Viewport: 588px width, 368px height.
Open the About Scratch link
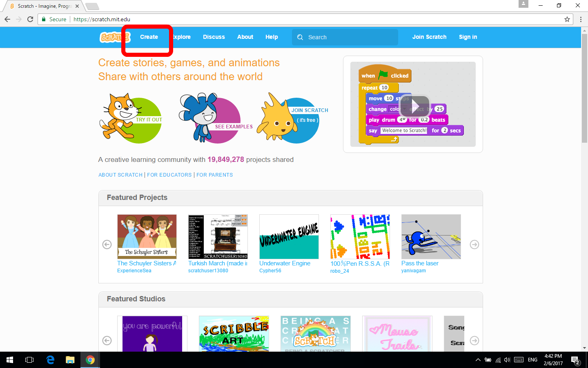[120, 175]
